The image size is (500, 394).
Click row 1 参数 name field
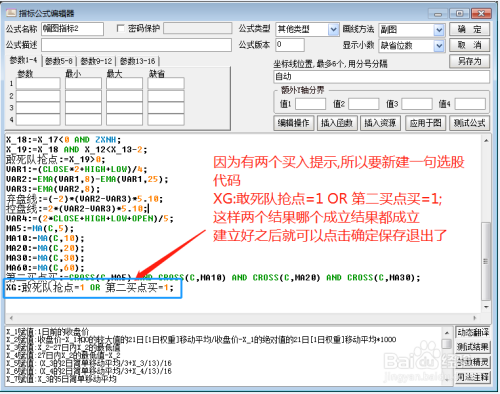point(38,83)
